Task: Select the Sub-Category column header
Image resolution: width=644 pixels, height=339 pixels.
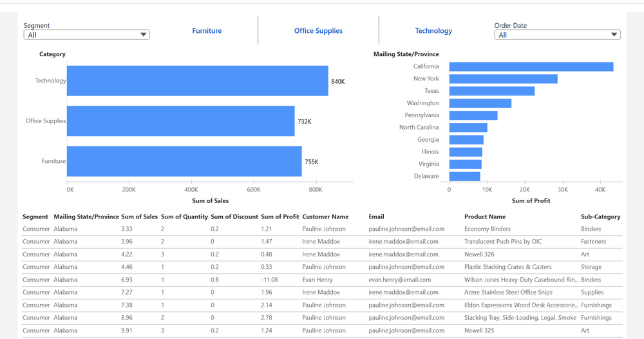Action: click(x=600, y=217)
